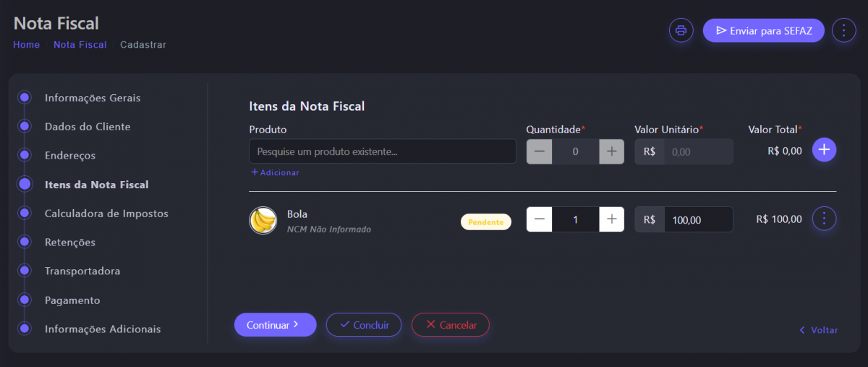Send invoice with Enviar para SEFAZ

[x=763, y=30]
